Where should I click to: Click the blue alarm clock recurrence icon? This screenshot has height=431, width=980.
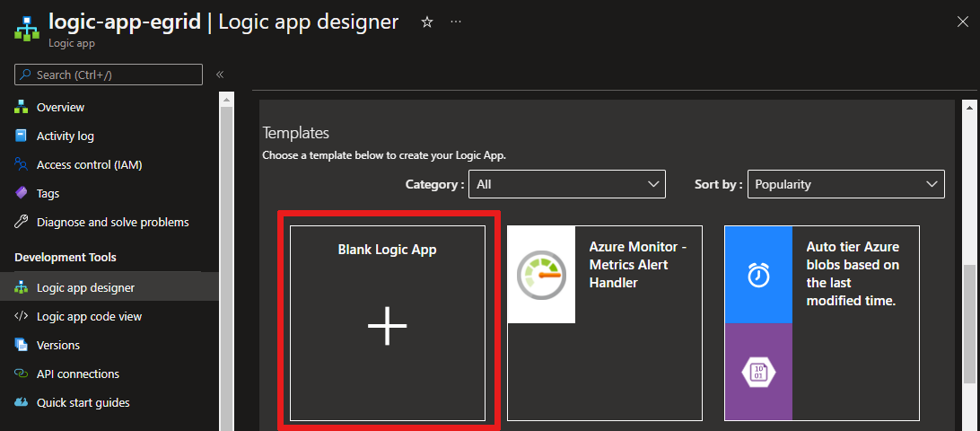(758, 275)
